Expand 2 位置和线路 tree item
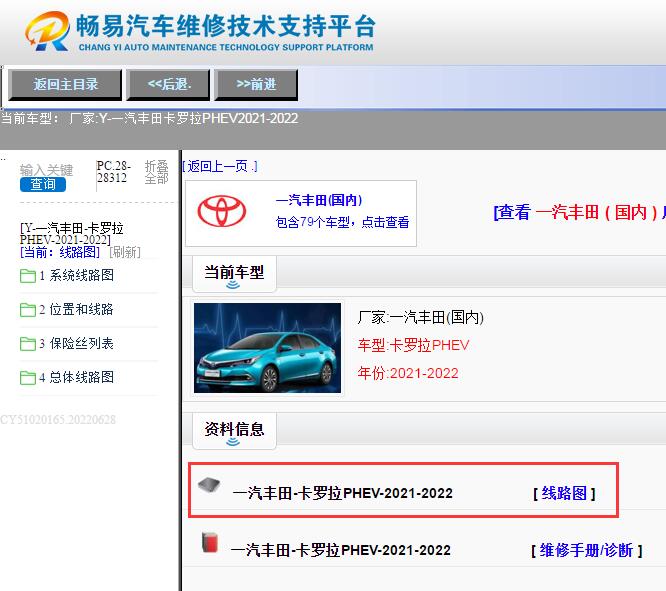666x591 pixels. 76,309
